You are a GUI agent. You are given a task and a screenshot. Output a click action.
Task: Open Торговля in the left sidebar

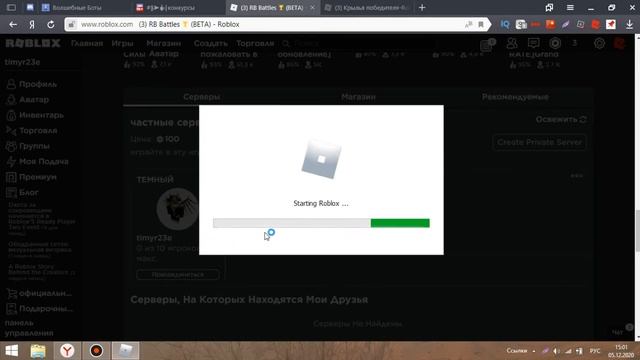click(x=32, y=131)
